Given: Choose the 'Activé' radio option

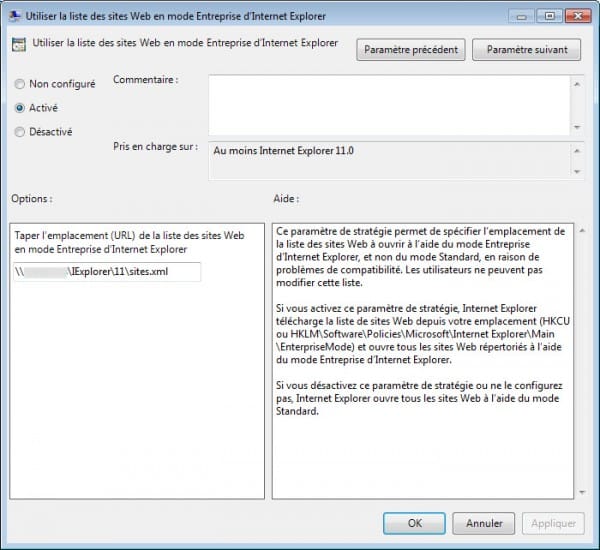Looking at the screenshot, I should [x=21, y=107].
